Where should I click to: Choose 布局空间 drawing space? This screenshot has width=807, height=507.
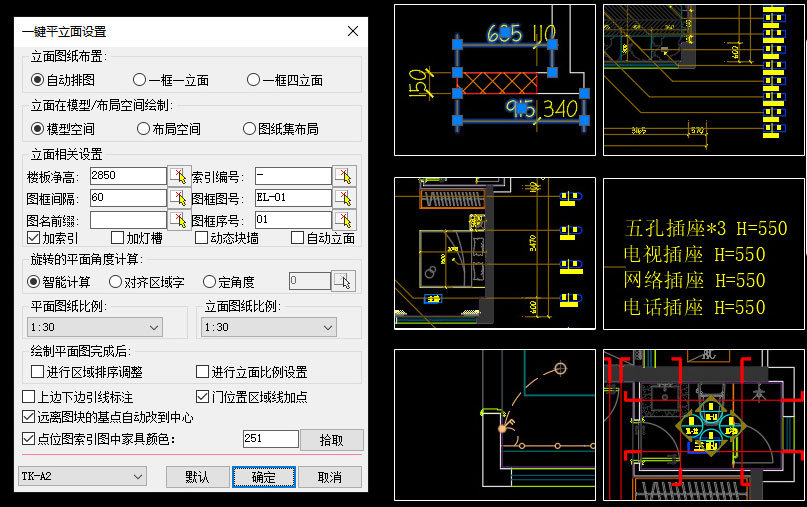(x=169, y=129)
